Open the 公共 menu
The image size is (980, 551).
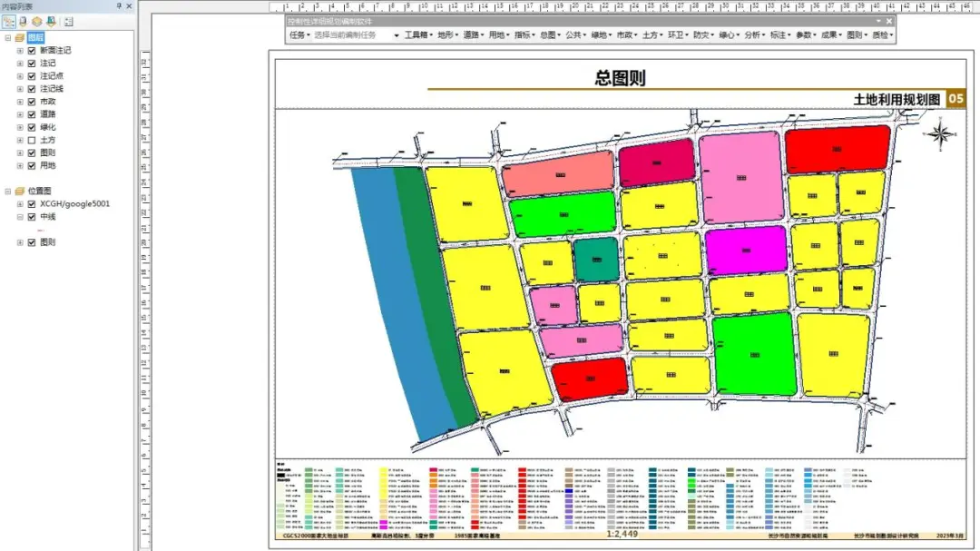coord(575,35)
